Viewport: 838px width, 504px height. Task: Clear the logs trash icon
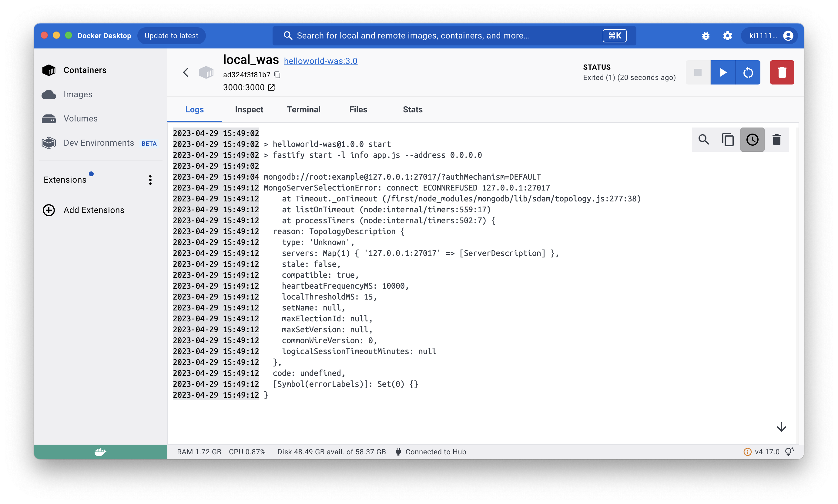(x=776, y=140)
